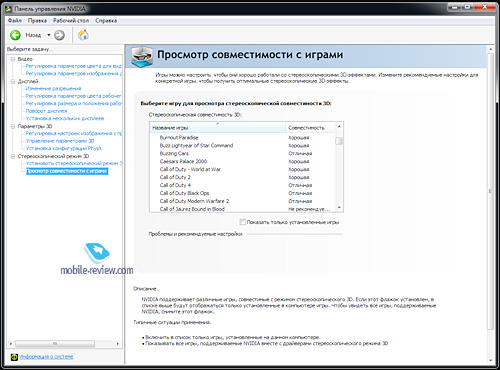Collapse the 'Дисплей' tree node
Screen dimensions: 500x370
13,81
